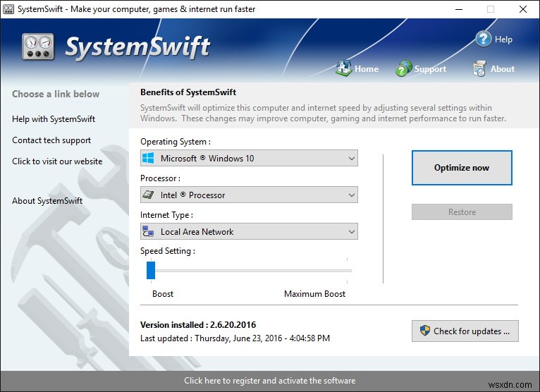Click the Benefits of SystemSwift heading

(x=188, y=92)
